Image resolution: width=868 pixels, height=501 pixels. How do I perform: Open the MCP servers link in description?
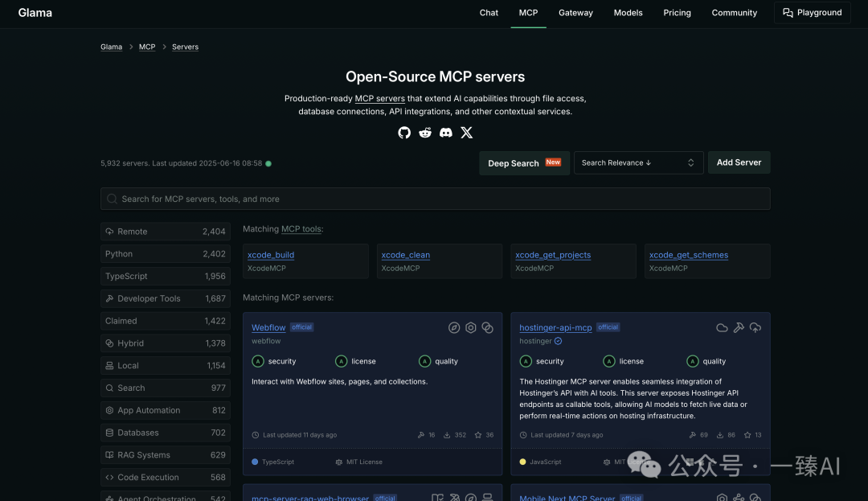click(379, 99)
